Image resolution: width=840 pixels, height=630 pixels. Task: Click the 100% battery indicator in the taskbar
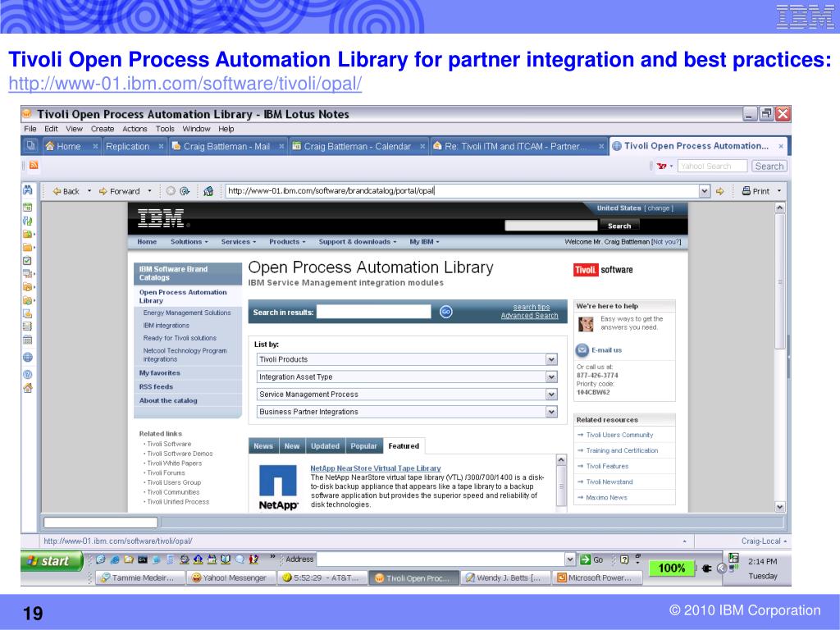pos(671,568)
